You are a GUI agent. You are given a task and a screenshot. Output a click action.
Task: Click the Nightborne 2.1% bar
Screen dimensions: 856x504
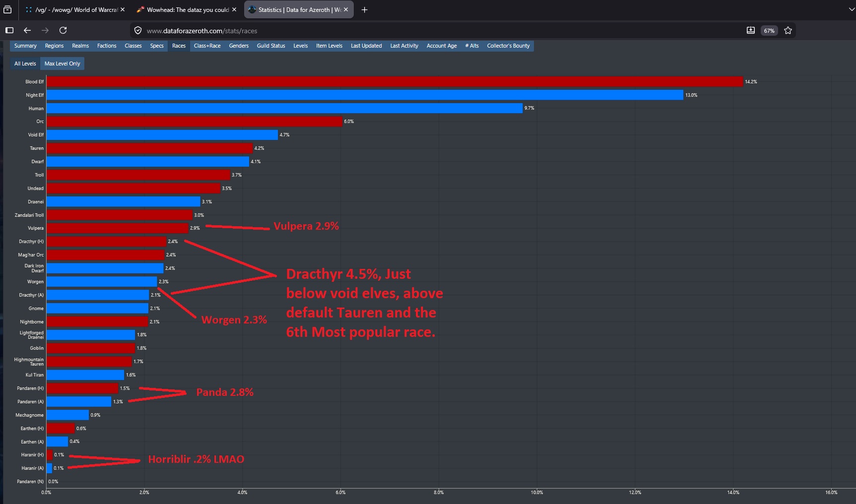pos(97,322)
